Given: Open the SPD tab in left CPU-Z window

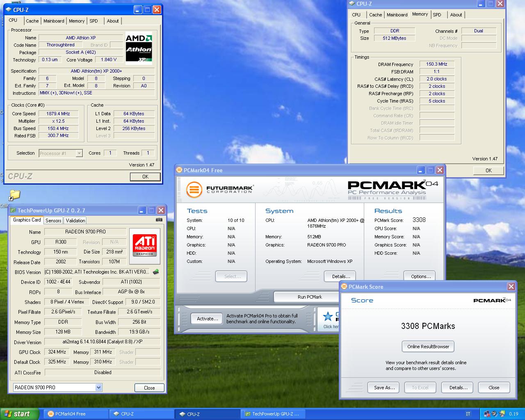Looking at the screenshot, I should click(x=94, y=21).
